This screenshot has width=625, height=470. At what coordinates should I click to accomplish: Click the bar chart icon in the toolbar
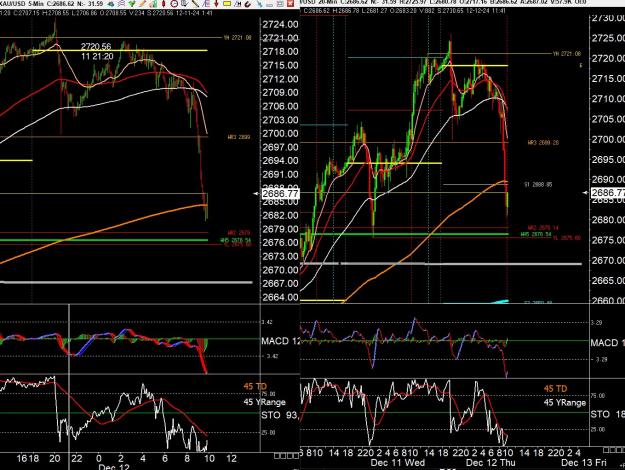point(153,4)
